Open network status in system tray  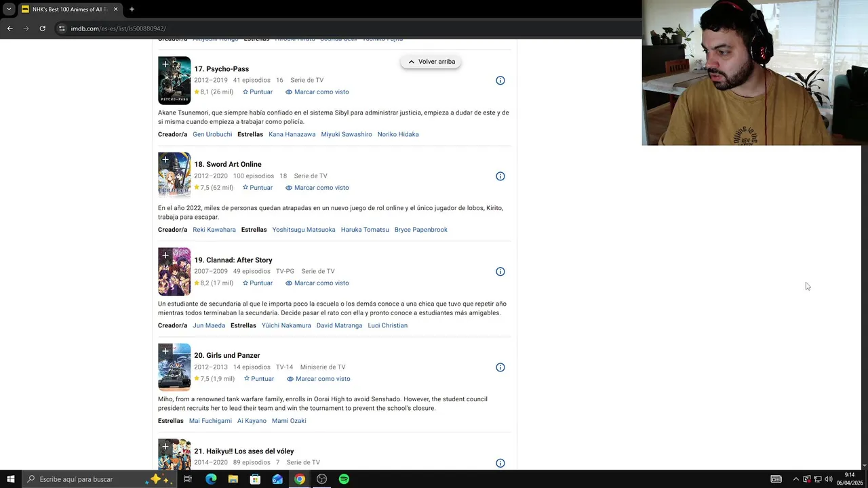[818, 479]
